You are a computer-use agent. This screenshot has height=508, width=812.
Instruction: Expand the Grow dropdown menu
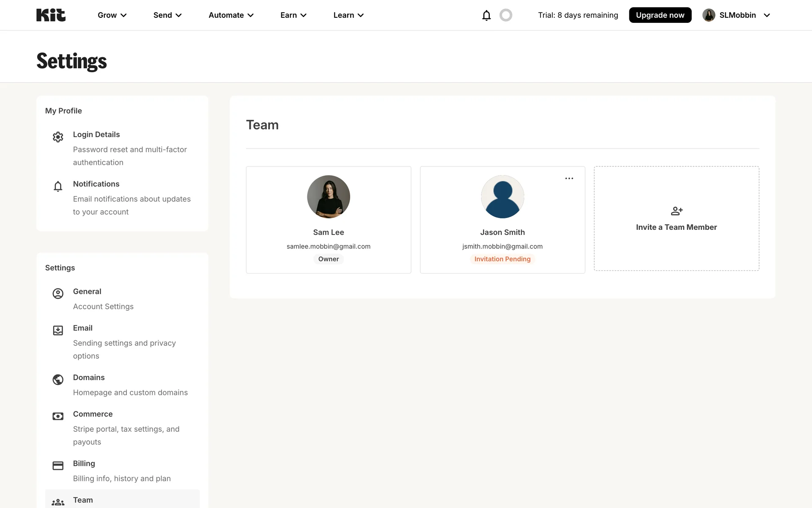[x=112, y=15]
